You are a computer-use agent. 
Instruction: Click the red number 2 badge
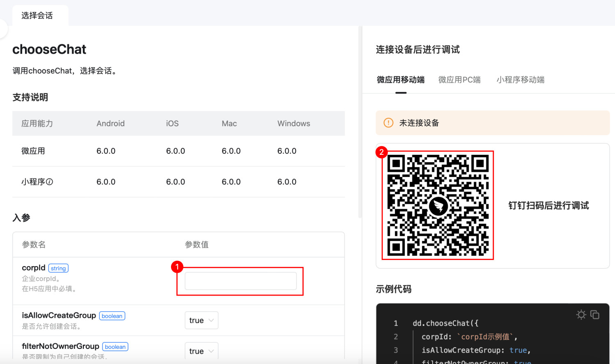[382, 152]
